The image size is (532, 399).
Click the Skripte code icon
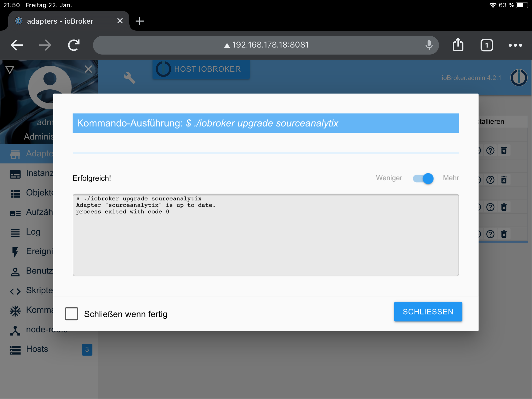click(x=15, y=291)
